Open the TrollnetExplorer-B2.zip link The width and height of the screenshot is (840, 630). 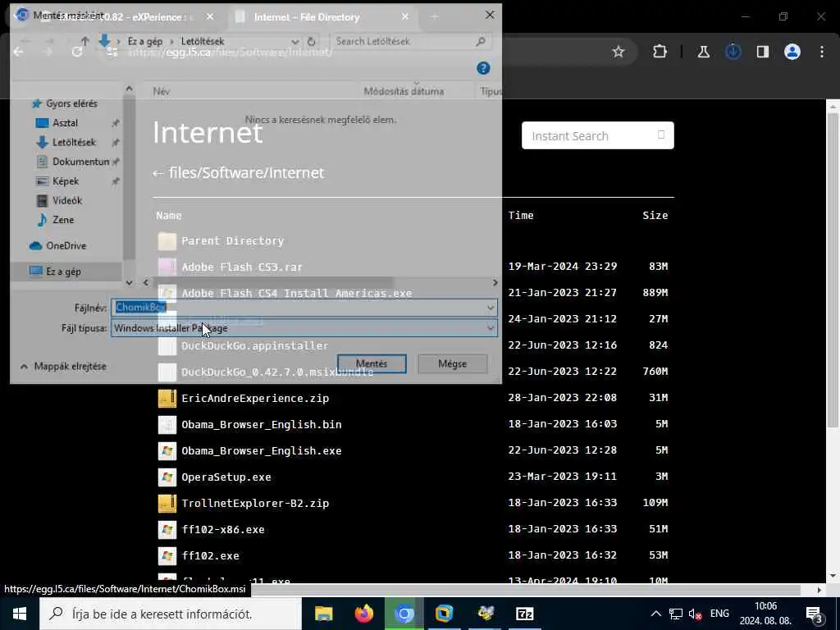coord(255,503)
